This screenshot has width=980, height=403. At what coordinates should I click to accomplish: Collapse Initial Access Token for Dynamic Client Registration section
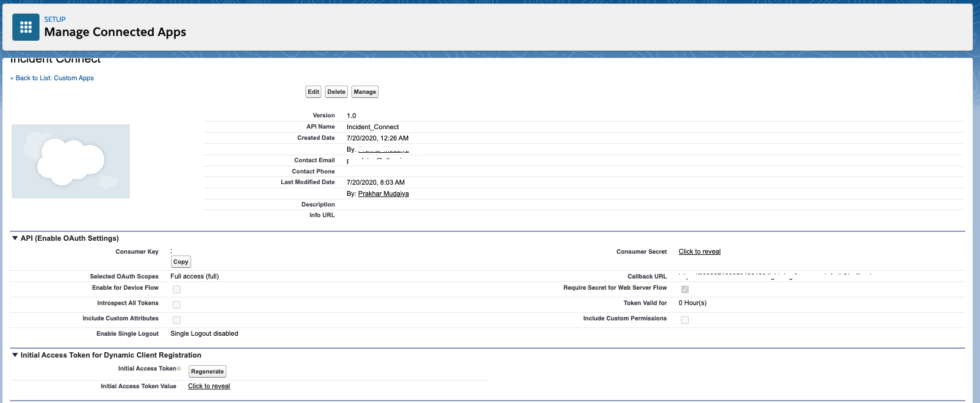pyautogui.click(x=15, y=355)
